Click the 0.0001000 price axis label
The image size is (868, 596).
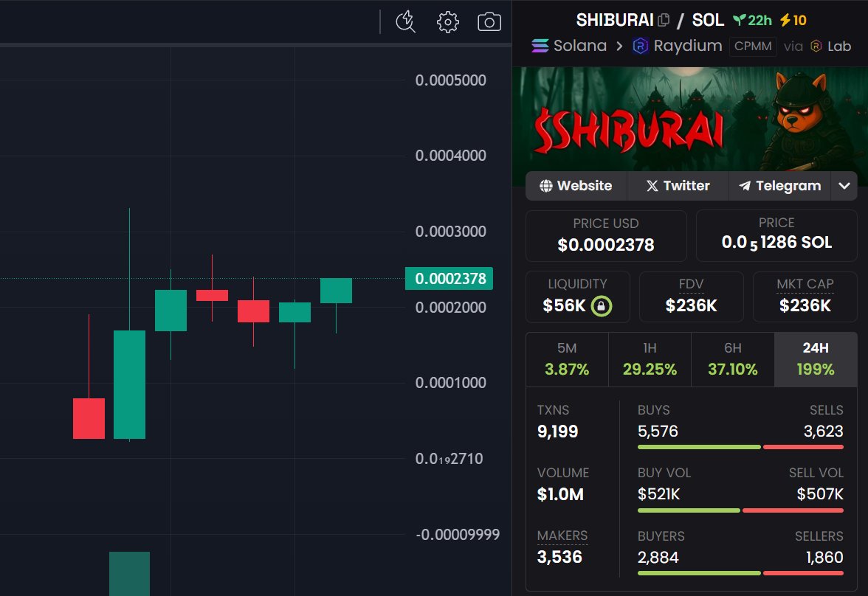tap(450, 383)
